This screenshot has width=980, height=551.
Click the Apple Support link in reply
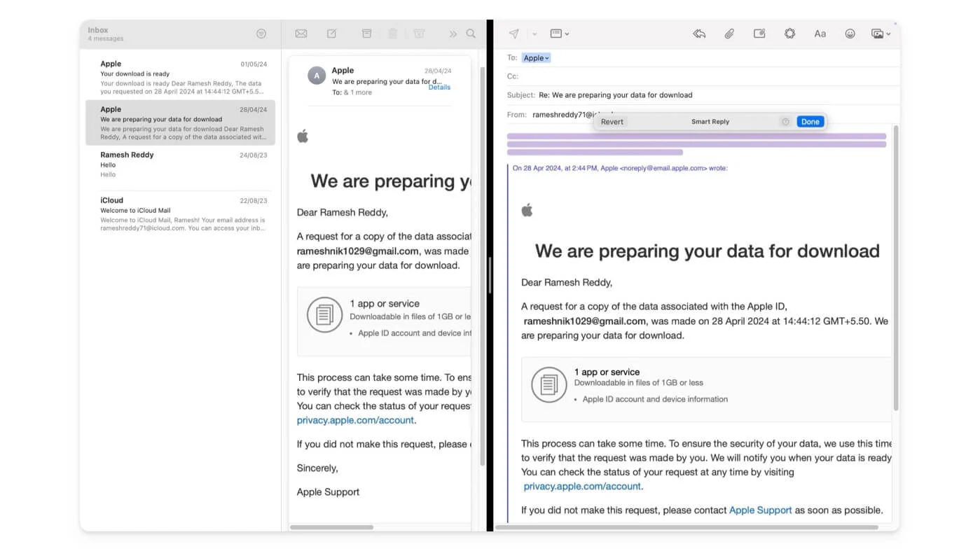click(760, 510)
